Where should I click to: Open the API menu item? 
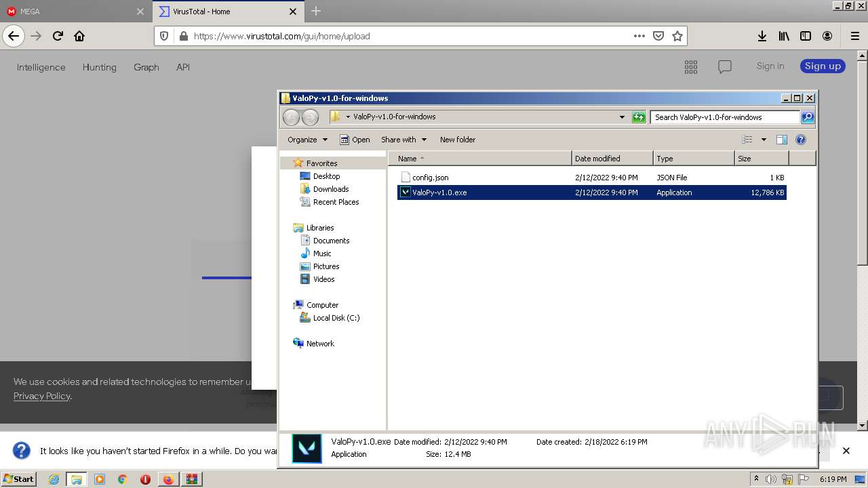click(183, 67)
